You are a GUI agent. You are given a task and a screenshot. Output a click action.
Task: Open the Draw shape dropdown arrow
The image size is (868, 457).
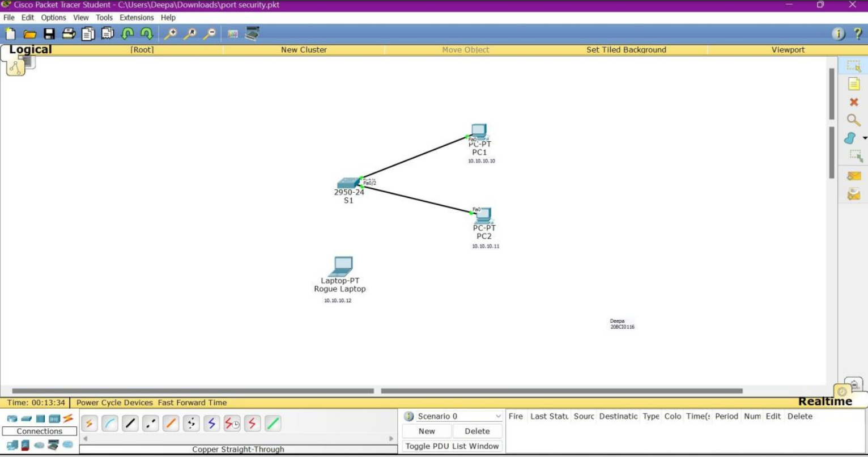tap(864, 138)
